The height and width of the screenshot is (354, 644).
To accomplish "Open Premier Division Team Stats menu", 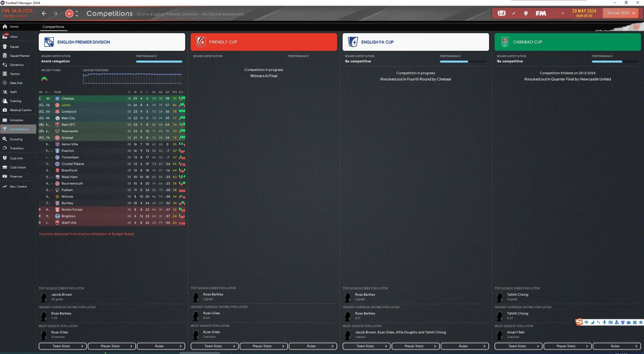I will click(x=62, y=346).
